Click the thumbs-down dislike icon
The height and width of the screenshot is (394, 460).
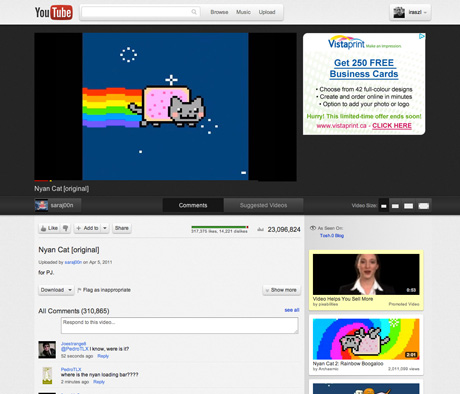tap(66, 228)
